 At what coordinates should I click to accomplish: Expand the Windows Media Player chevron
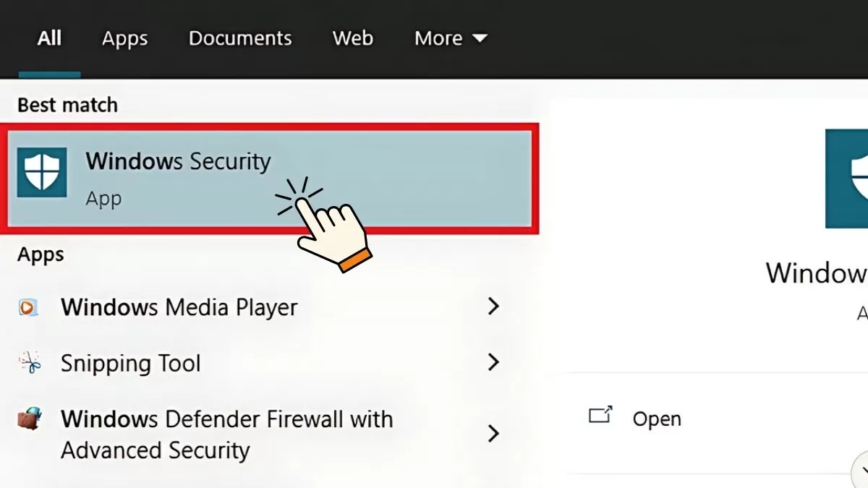[493, 307]
